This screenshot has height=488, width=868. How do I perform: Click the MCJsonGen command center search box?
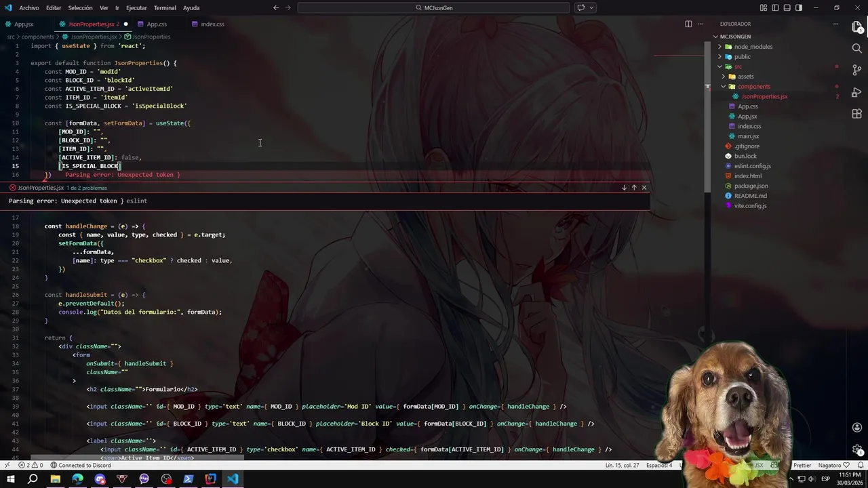pyautogui.click(x=433, y=7)
